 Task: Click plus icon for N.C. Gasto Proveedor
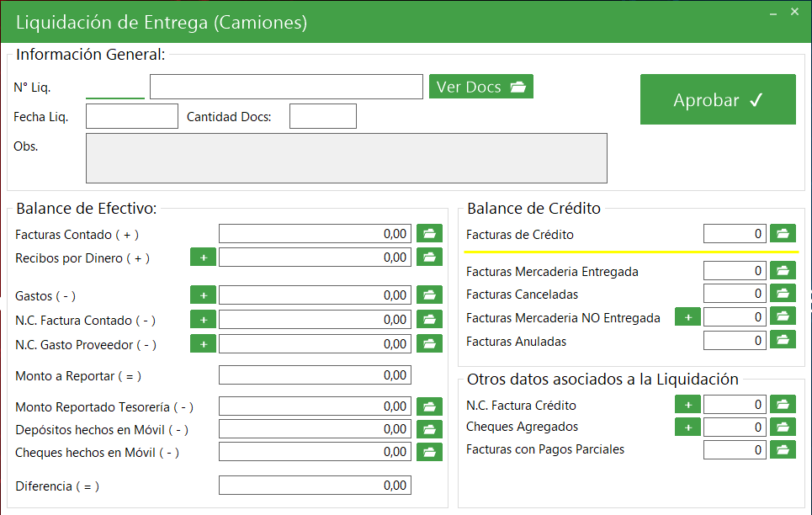pos(203,344)
